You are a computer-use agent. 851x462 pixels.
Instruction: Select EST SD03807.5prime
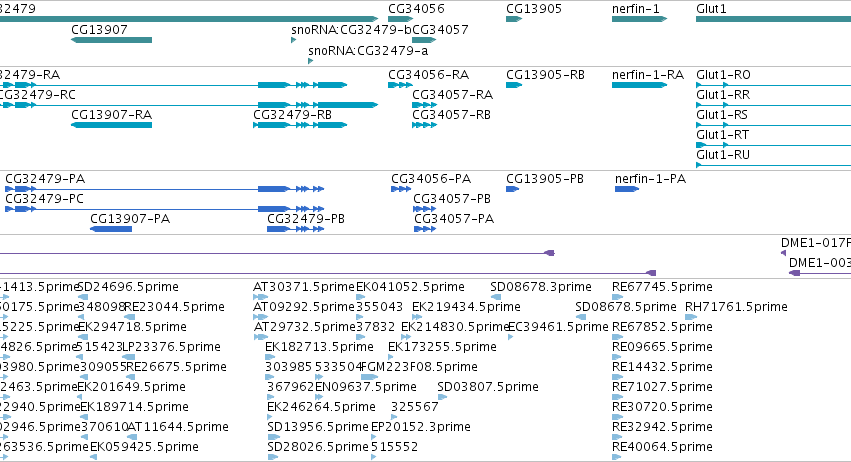(488, 387)
